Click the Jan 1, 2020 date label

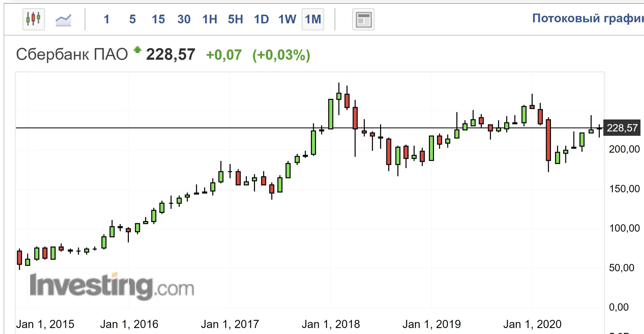pyautogui.click(x=532, y=324)
